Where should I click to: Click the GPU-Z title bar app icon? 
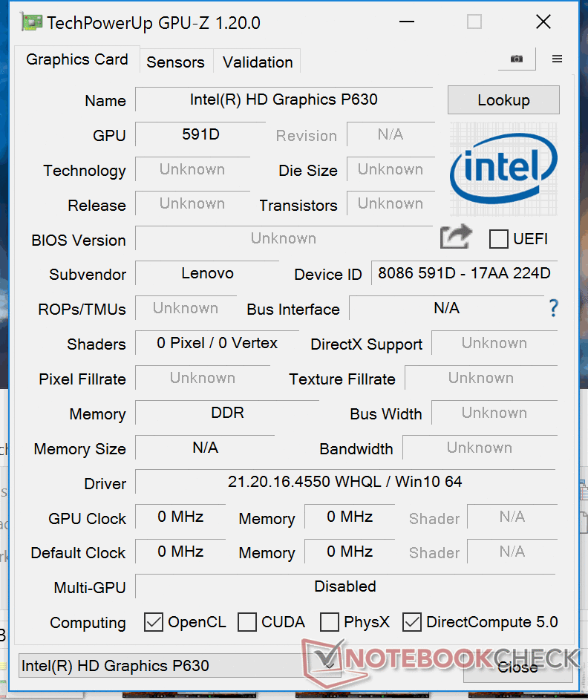pyautogui.click(x=30, y=22)
